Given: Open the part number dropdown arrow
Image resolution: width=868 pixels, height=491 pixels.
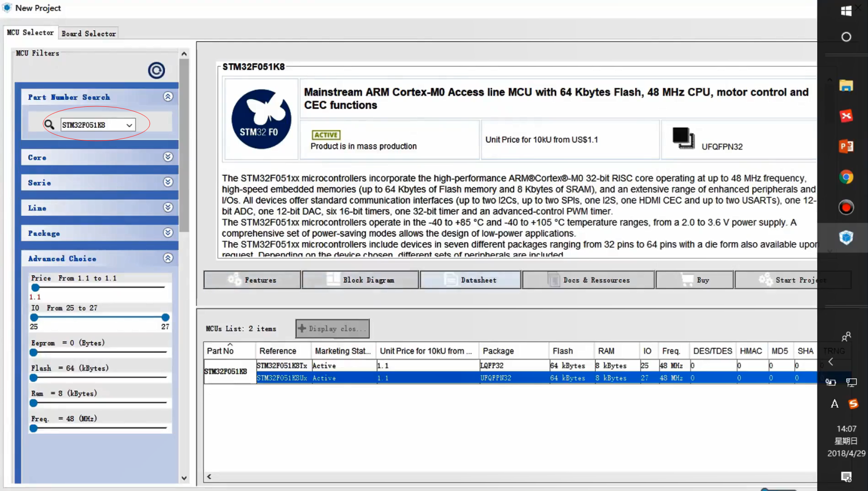Looking at the screenshot, I should coord(129,125).
